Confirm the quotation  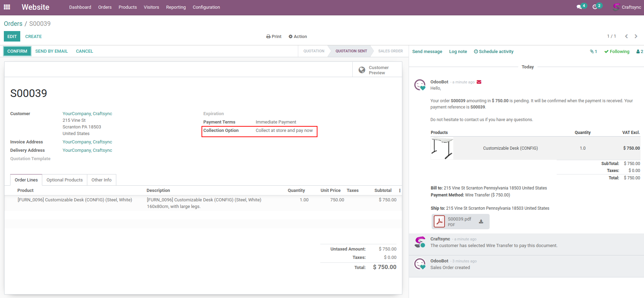click(17, 51)
